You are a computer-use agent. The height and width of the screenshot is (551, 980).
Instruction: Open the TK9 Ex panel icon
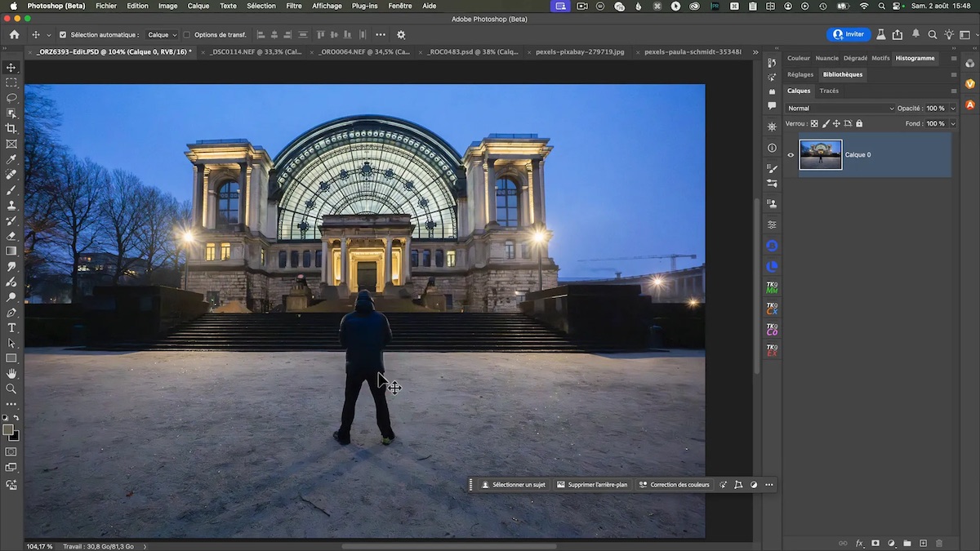(x=772, y=351)
